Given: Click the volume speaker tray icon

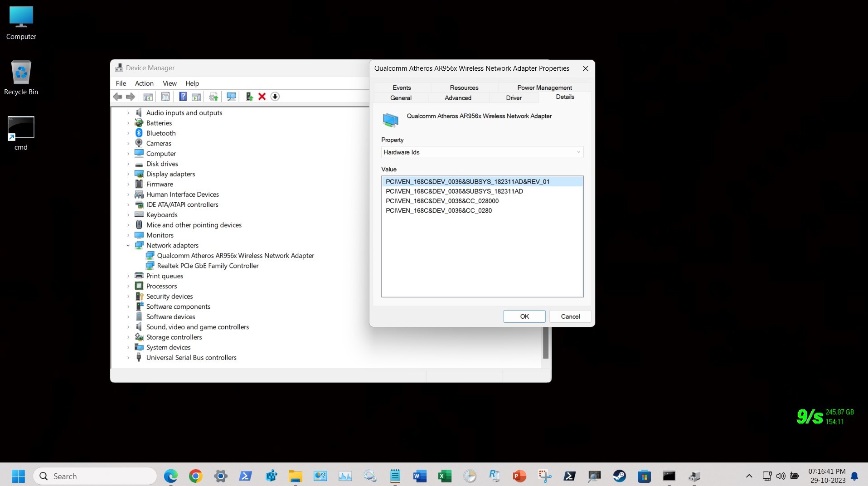Looking at the screenshot, I should pos(781,476).
